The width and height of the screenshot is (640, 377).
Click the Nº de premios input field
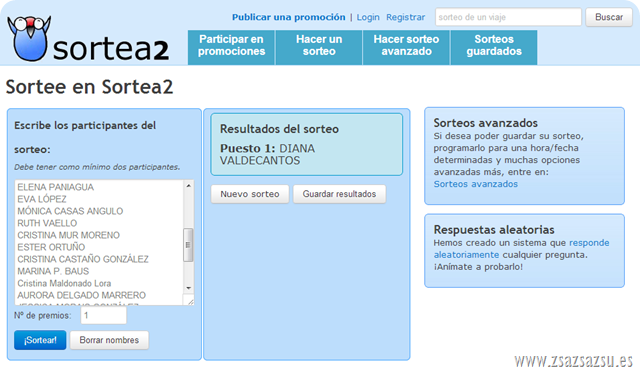(103, 315)
